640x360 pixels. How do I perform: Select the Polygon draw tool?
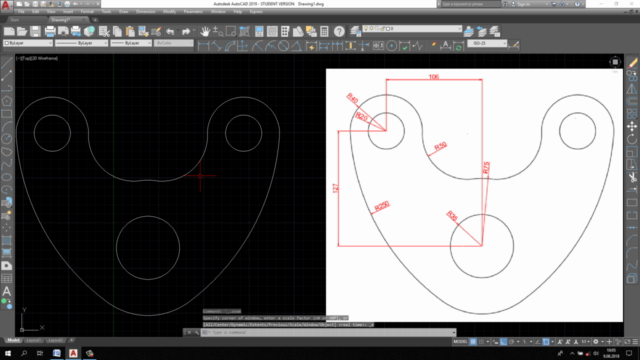click(7, 101)
